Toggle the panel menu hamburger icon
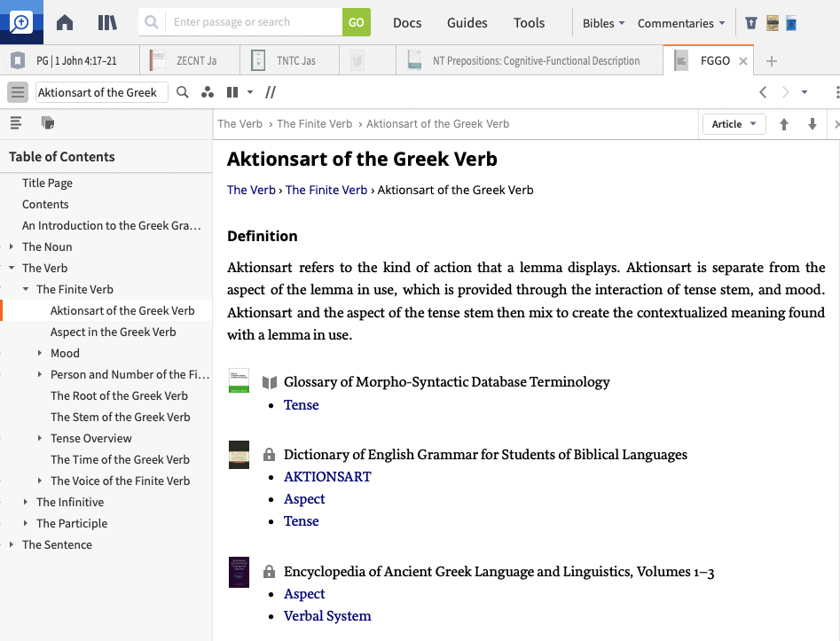This screenshot has height=641, width=840. coord(18,92)
